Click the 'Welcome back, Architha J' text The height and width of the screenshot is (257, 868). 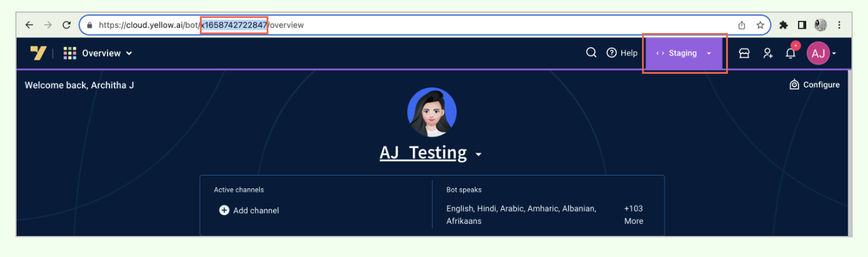point(80,85)
